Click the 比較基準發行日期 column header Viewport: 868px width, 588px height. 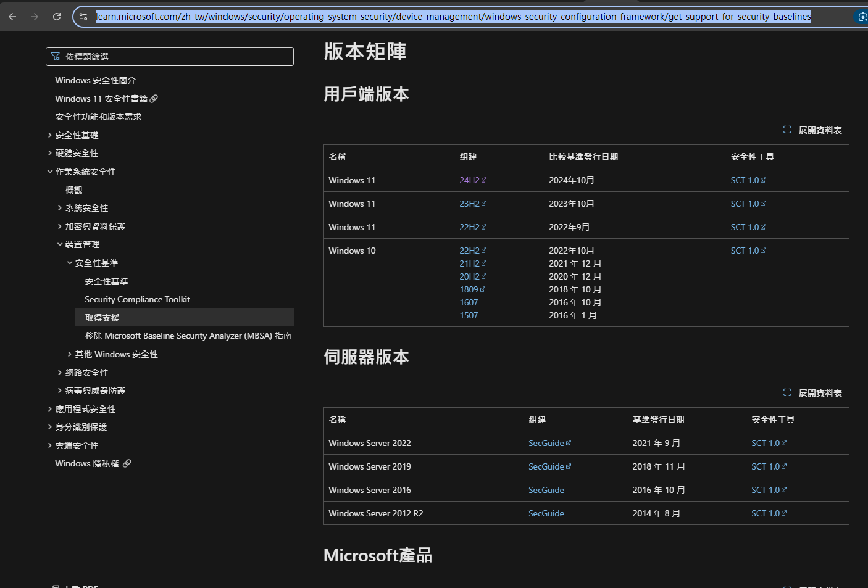click(x=583, y=157)
